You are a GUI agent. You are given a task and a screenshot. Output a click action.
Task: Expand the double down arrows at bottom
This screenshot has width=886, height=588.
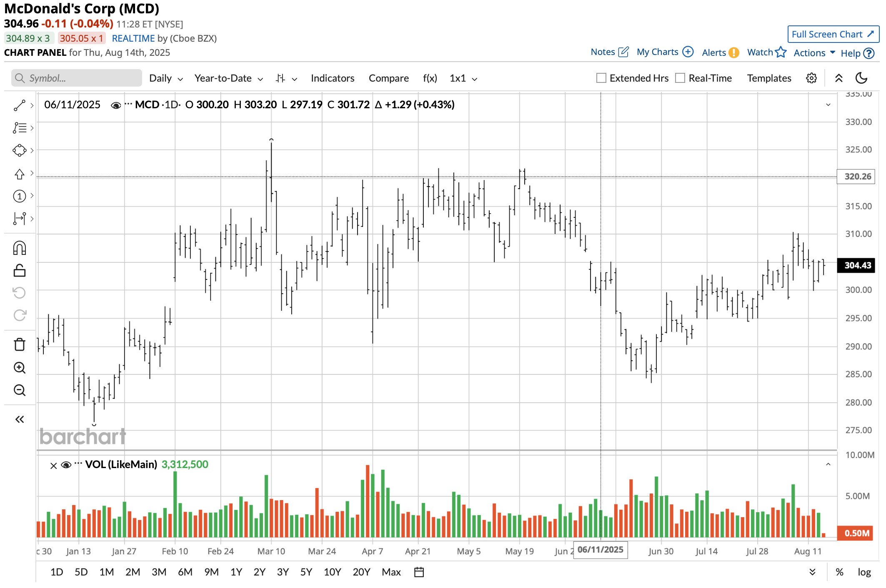812,572
